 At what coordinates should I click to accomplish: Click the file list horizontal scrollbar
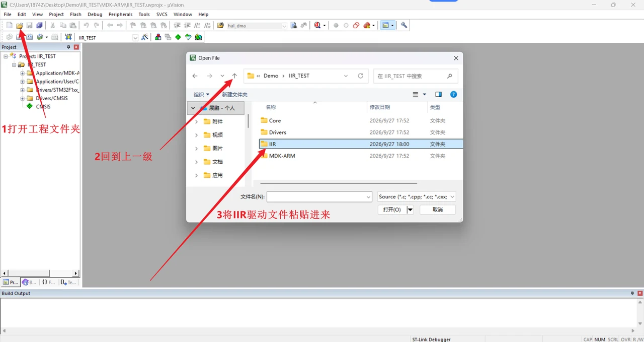pos(339,183)
